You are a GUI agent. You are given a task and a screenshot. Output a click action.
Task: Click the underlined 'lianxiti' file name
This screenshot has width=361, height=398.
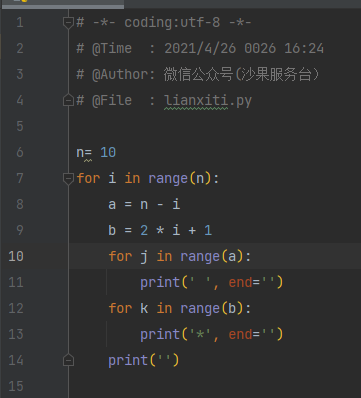196,101
